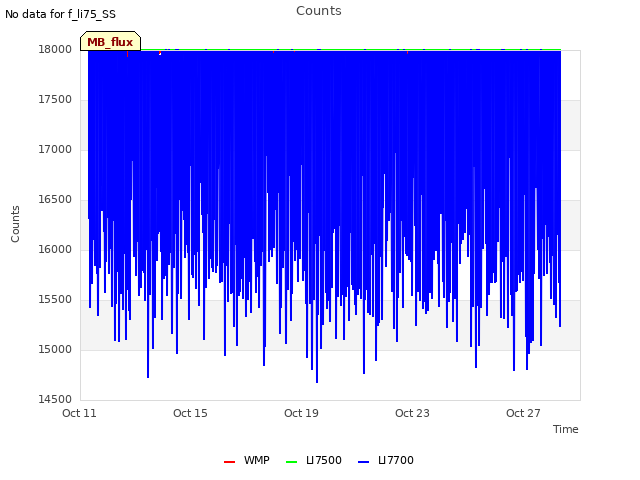Click the 'No data for f_li75_SS' message
The height and width of the screenshot is (480, 640).
point(60,14)
